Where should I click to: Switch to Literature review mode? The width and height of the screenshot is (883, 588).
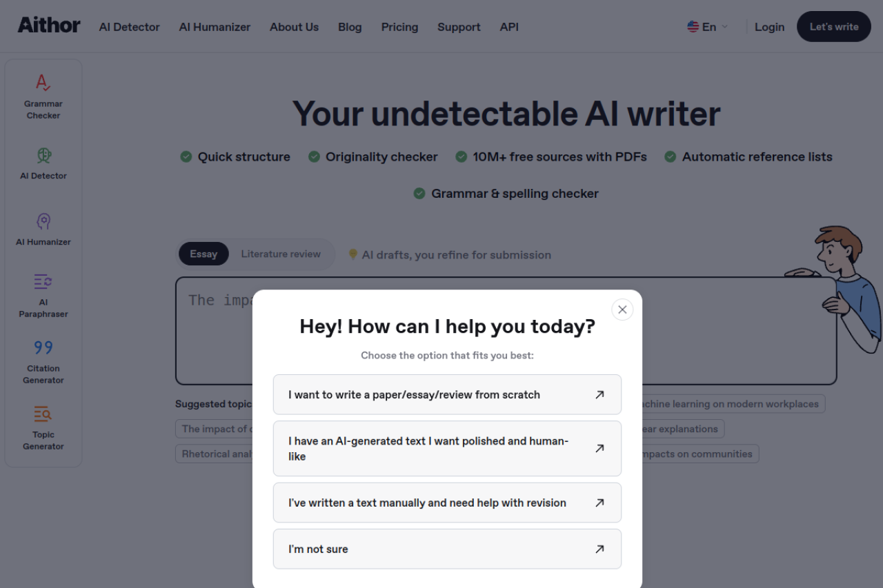point(281,254)
